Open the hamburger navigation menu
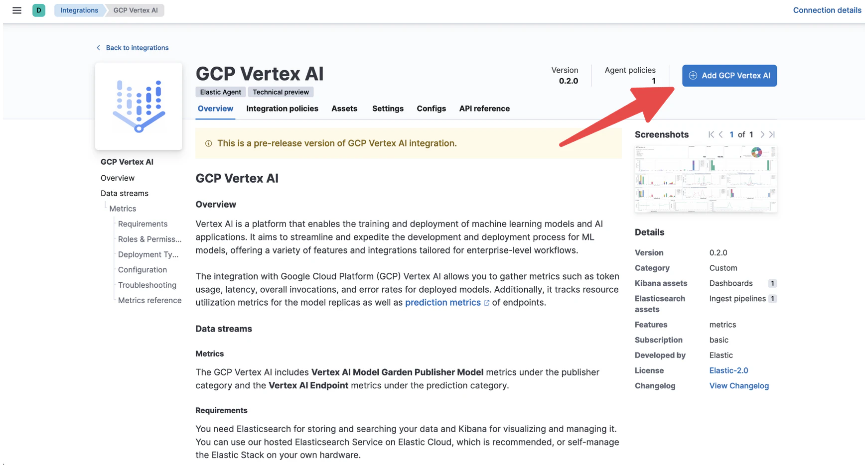The image size is (868, 465). coord(17,10)
